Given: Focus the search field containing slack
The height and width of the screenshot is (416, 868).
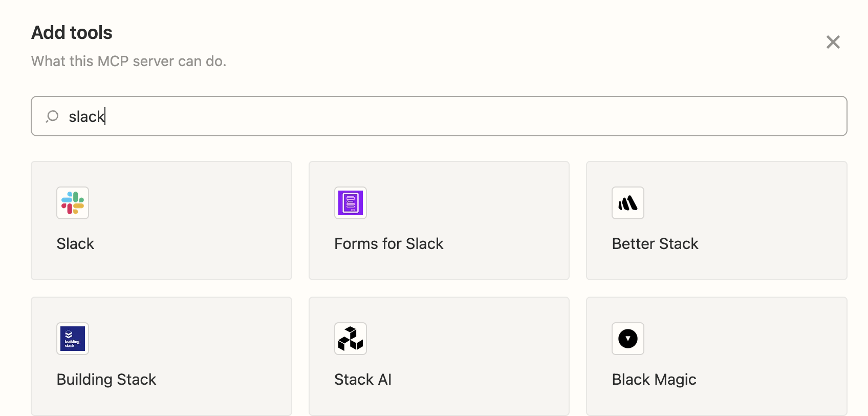Looking at the screenshot, I should (x=439, y=116).
